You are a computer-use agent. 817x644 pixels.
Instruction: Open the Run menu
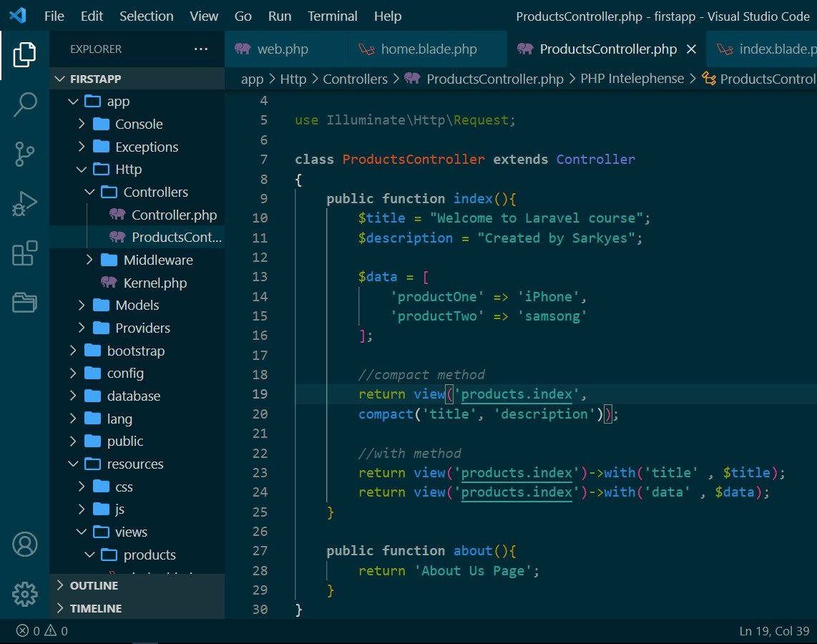280,16
